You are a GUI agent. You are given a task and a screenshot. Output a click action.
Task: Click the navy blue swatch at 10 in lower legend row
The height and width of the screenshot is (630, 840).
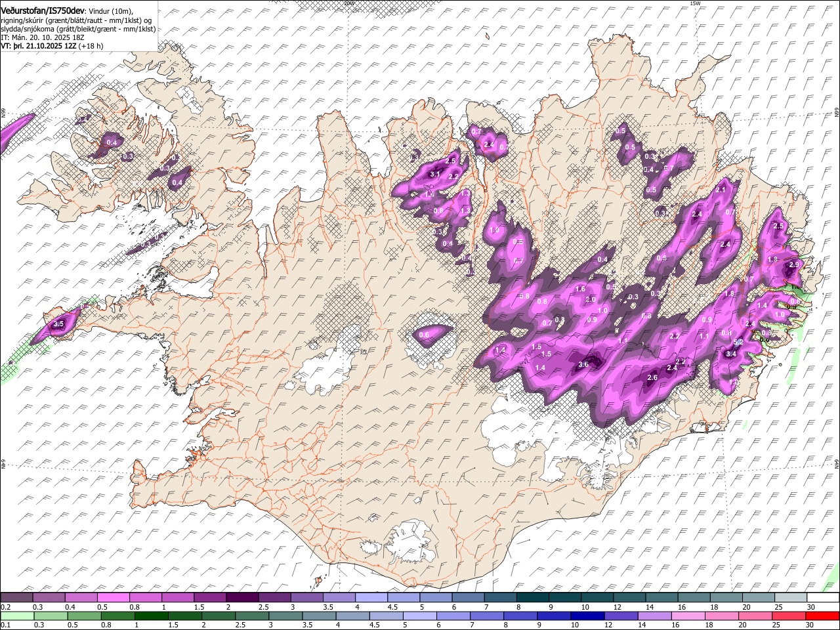coord(587,616)
